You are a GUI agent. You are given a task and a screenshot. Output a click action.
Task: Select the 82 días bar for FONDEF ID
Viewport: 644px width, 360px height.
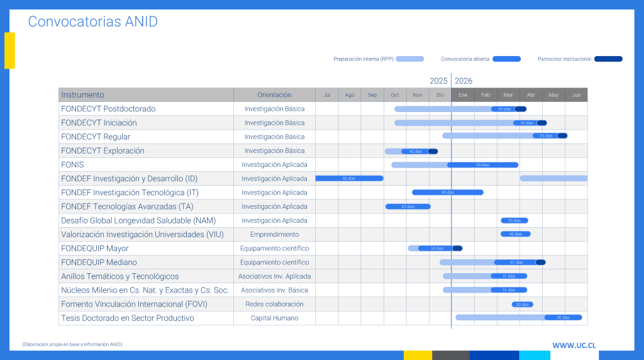[x=349, y=179]
